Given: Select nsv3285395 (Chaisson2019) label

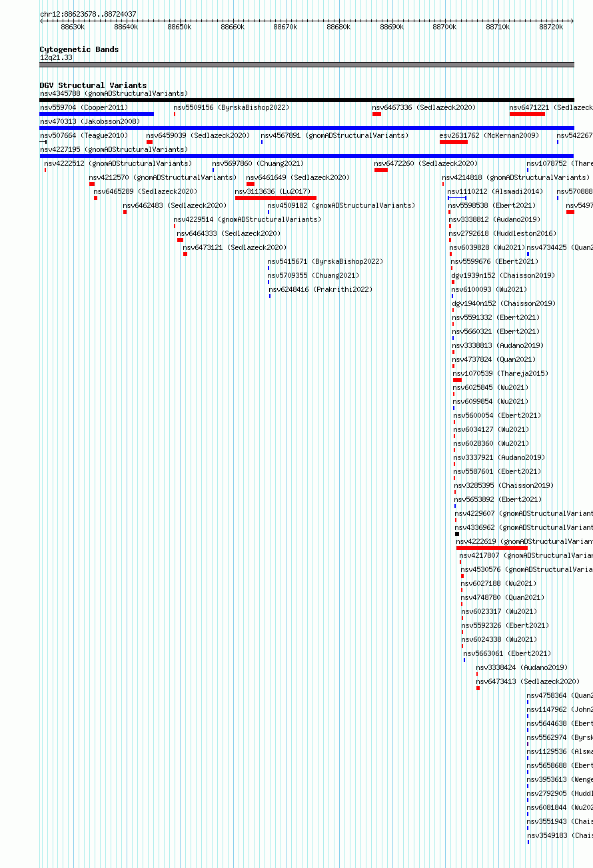Looking at the screenshot, I should point(504,485).
